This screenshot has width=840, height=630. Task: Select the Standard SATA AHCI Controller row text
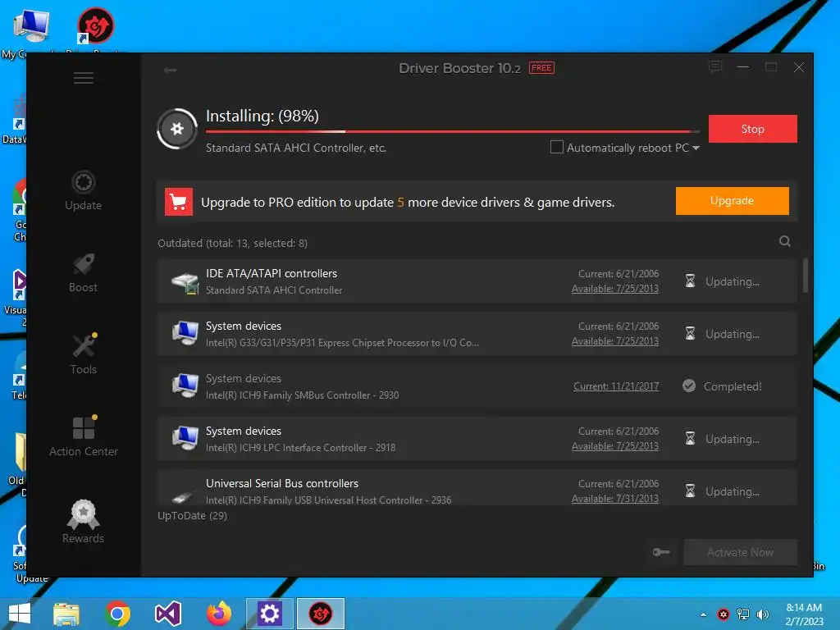point(274,290)
